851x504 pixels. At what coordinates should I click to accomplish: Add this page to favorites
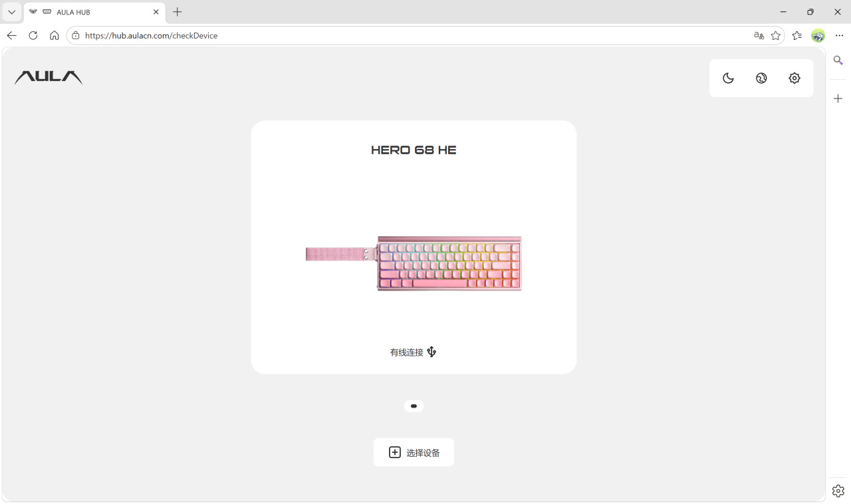point(776,35)
